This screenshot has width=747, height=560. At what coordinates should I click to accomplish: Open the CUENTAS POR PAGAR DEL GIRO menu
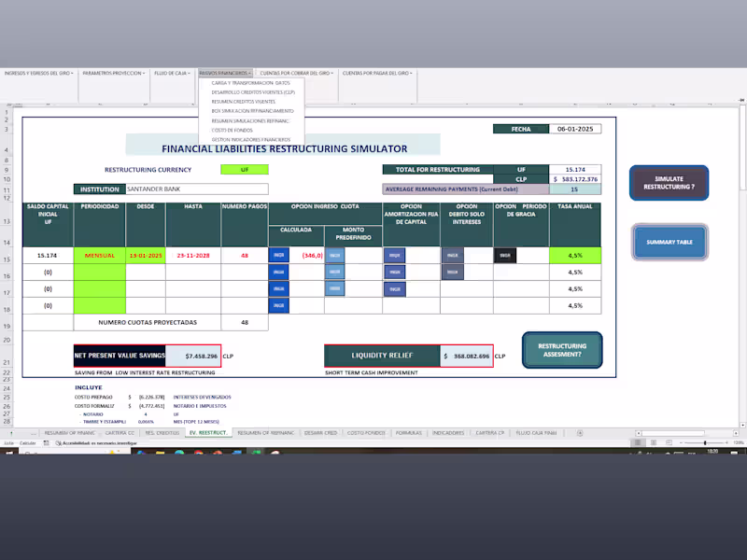[377, 74]
